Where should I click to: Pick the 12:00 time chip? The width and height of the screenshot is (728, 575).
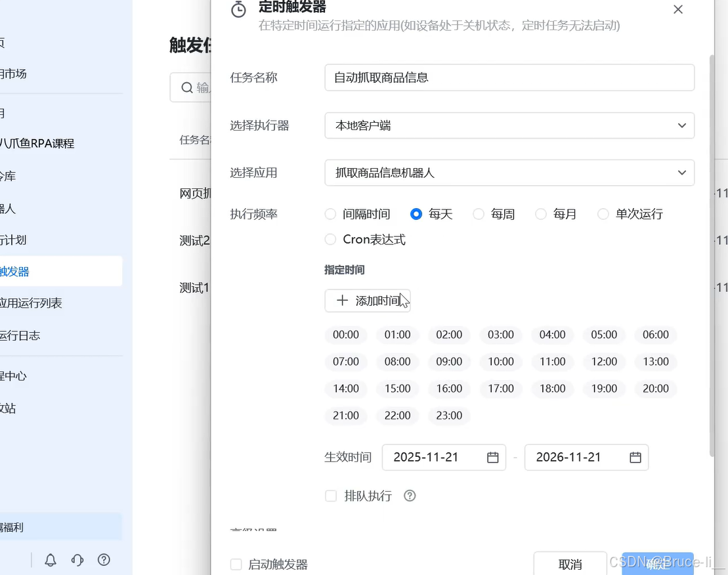[x=604, y=362]
